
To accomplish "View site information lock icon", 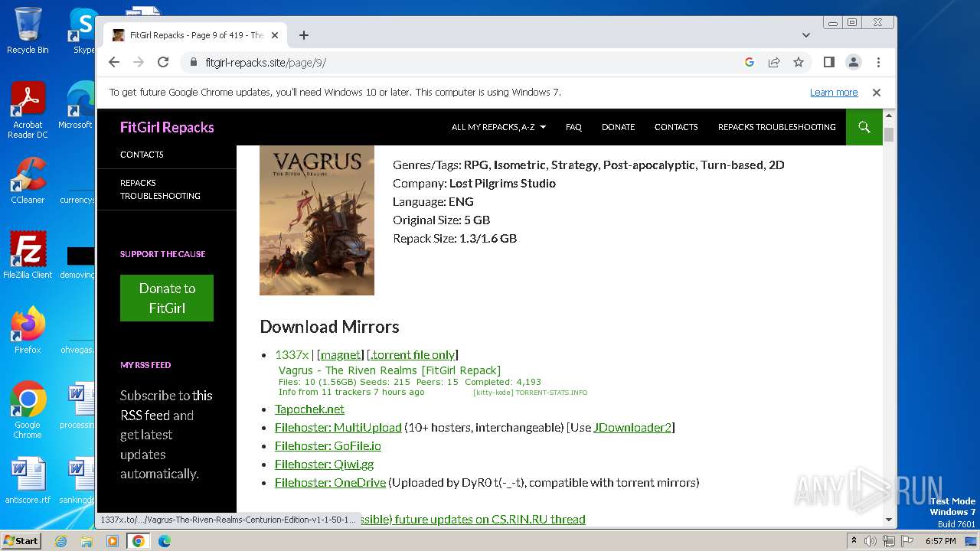I will (x=193, y=63).
